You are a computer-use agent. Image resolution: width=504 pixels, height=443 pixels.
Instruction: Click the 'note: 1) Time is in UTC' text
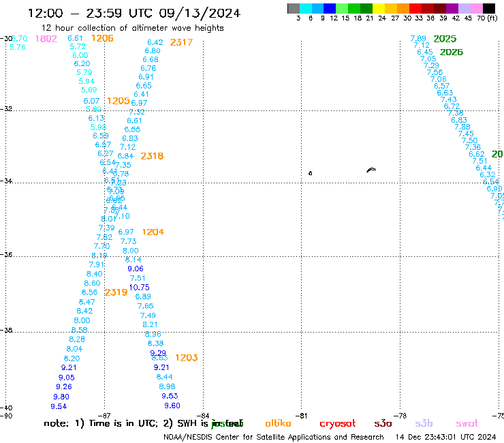[101, 423]
